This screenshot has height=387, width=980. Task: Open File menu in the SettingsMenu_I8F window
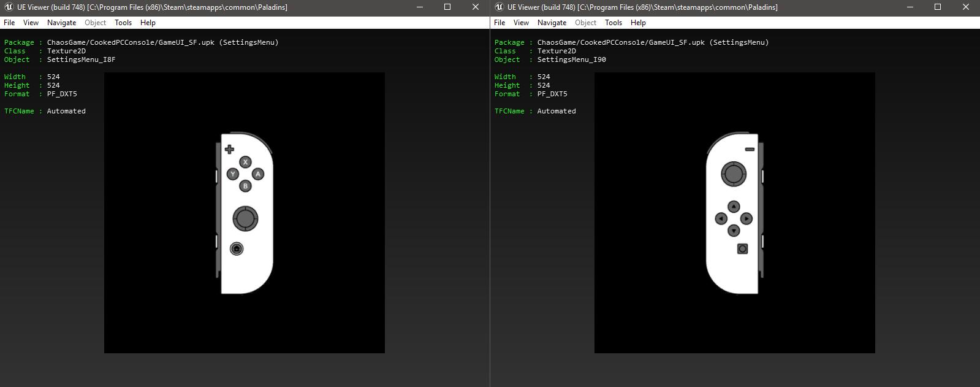(x=9, y=23)
